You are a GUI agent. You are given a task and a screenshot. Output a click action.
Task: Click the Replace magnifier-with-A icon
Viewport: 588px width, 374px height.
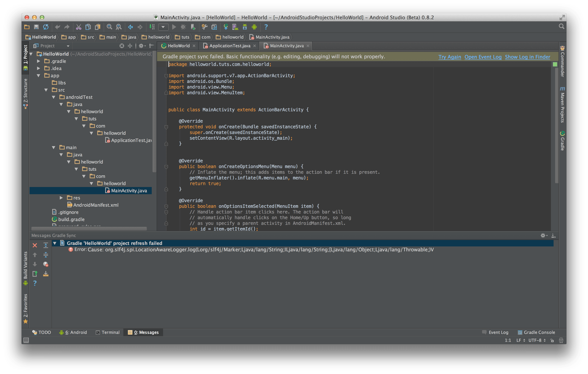(x=119, y=27)
